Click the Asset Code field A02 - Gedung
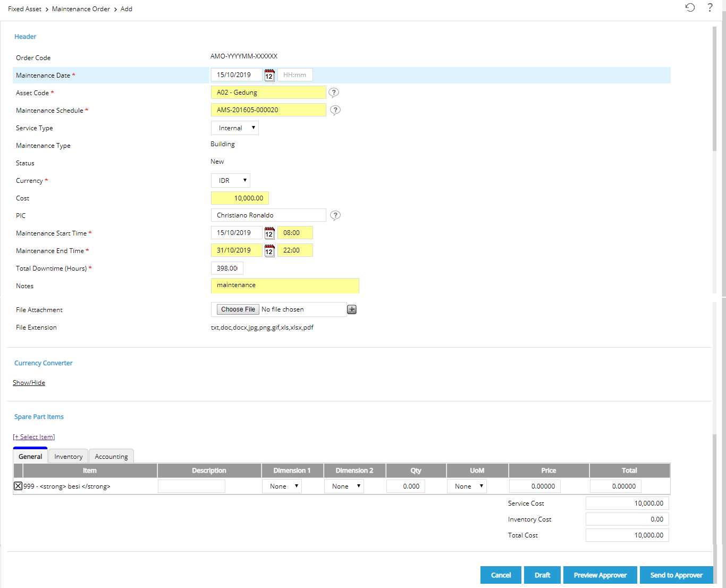The image size is (726, 588). pos(268,93)
